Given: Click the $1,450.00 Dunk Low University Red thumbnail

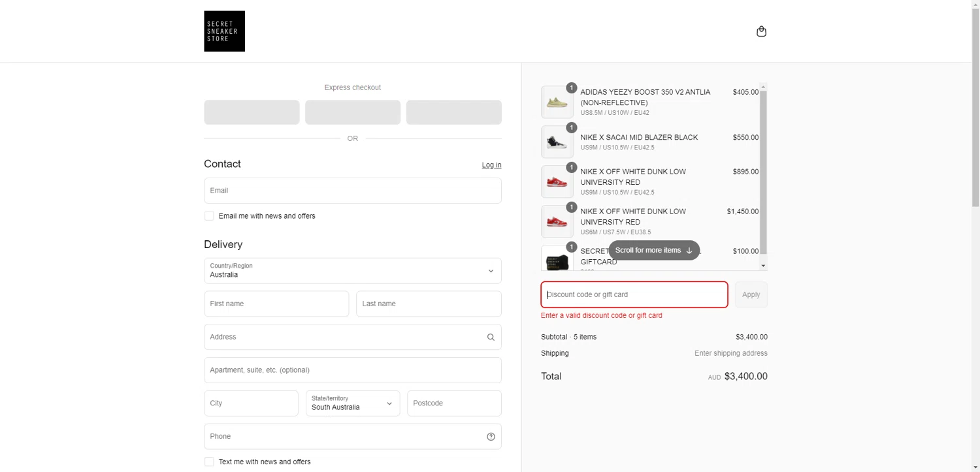Looking at the screenshot, I should 557,221.
